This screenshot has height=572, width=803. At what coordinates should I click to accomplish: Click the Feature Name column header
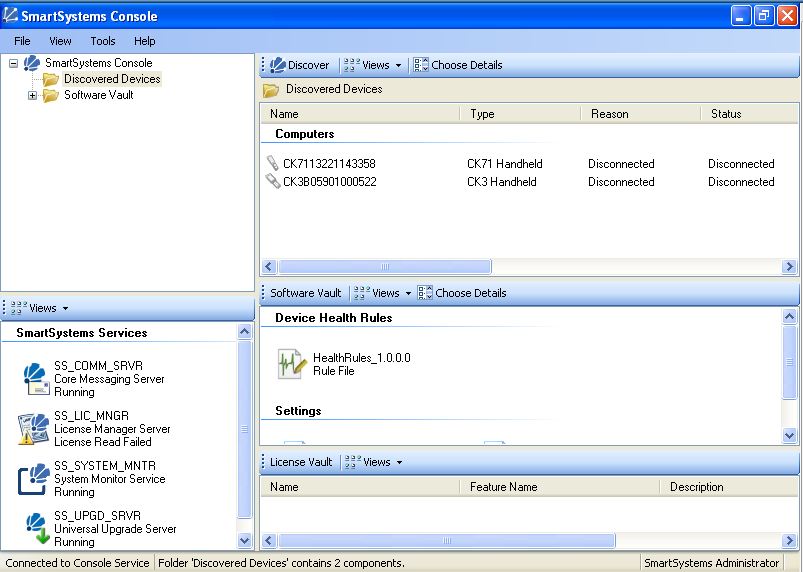pyautogui.click(x=503, y=487)
